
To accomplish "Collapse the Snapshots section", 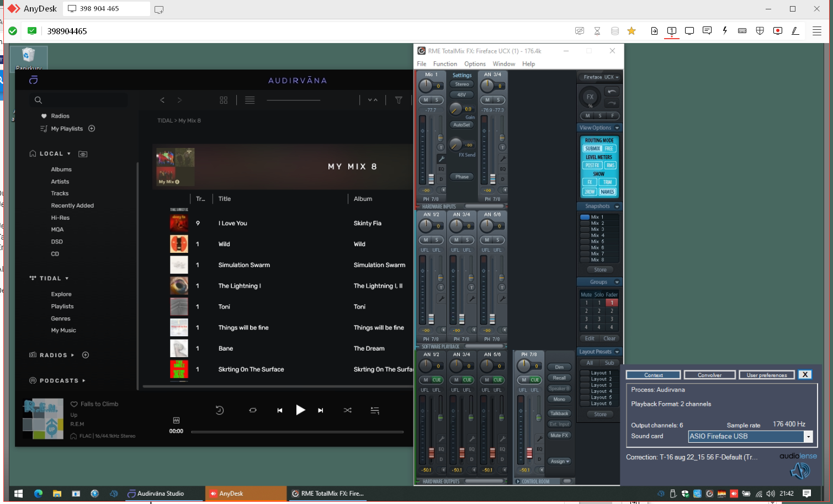I will [x=617, y=206].
